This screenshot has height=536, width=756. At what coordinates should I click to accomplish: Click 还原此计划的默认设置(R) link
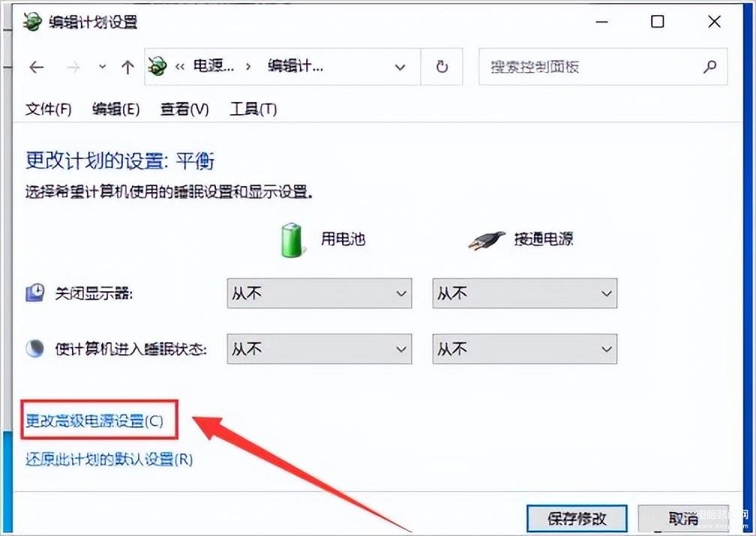tap(109, 459)
